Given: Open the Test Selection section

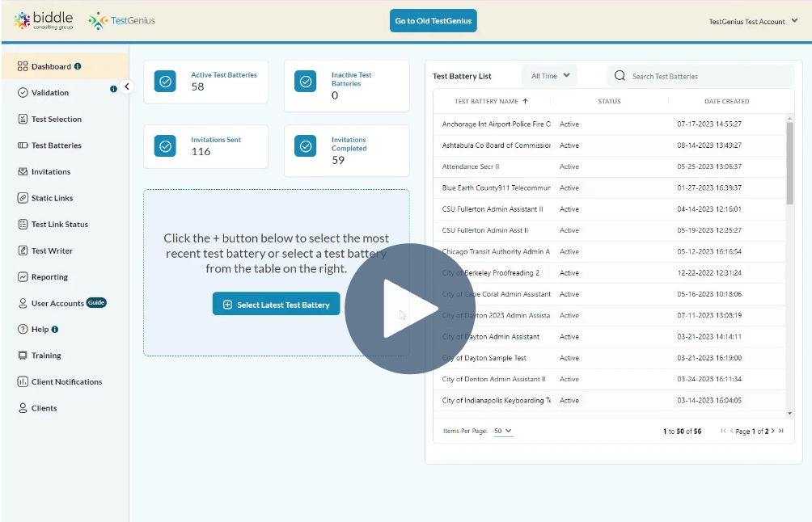Looking at the screenshot, I should (24, 119).
